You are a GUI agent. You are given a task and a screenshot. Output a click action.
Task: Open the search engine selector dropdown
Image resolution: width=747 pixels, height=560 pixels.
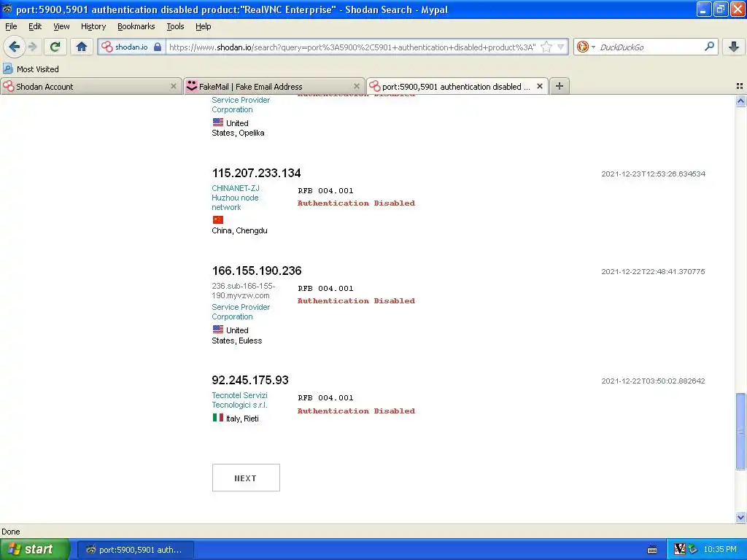point(586,47)
